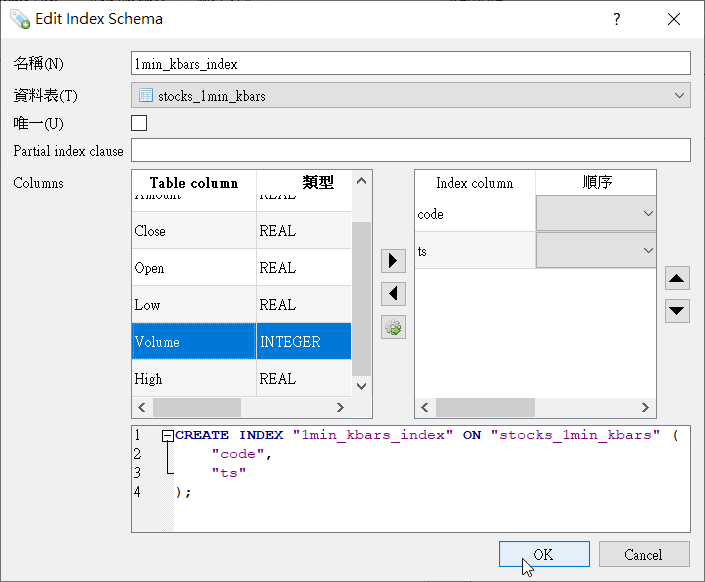Click index columns horizontal scrollbar thumb
The width and height of the screenshot is (705, 582).
pos(486,407)
